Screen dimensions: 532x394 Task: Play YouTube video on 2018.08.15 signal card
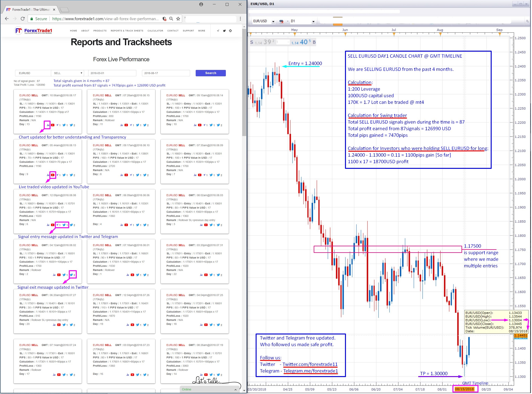(x=126, y=125)
